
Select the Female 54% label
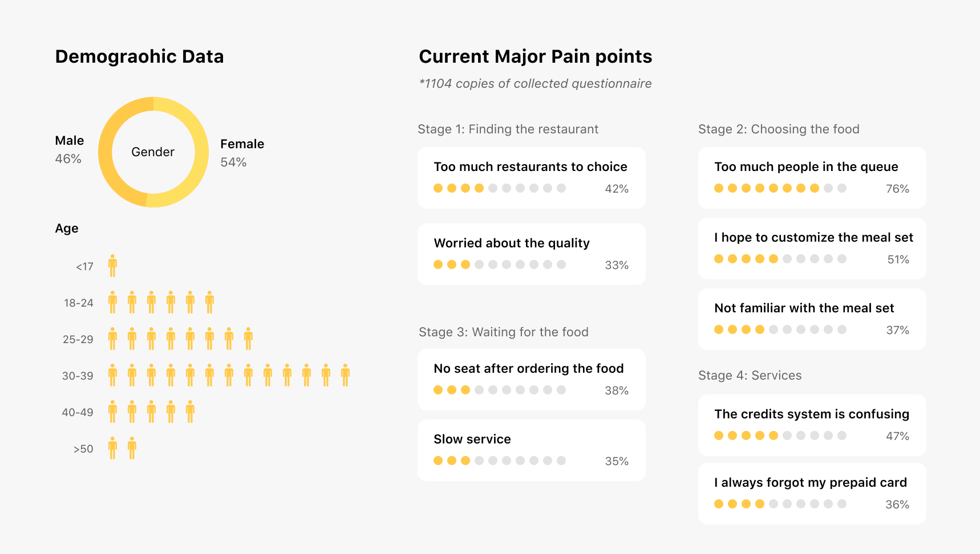pos(242,153)
